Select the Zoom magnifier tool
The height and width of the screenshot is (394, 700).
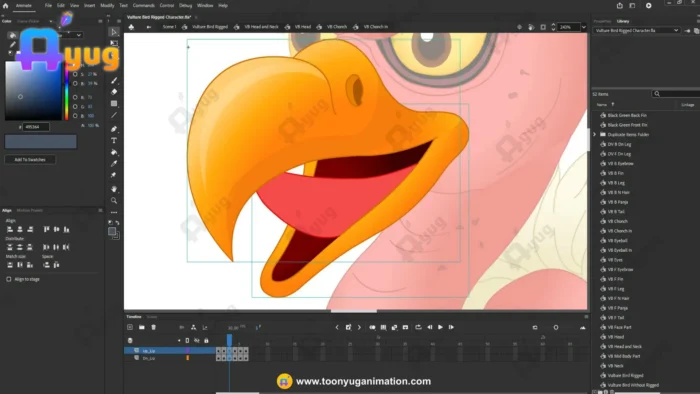click(114, 201)
